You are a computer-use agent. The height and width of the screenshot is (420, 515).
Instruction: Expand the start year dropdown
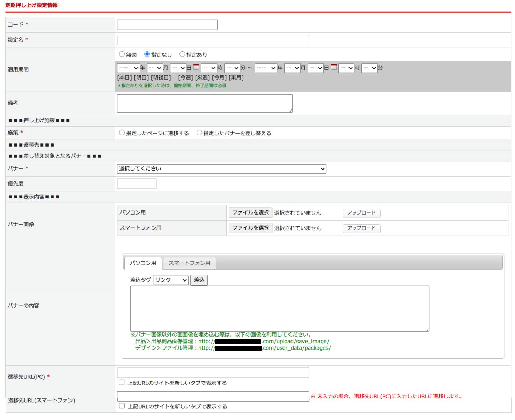(x=128, y=68)
